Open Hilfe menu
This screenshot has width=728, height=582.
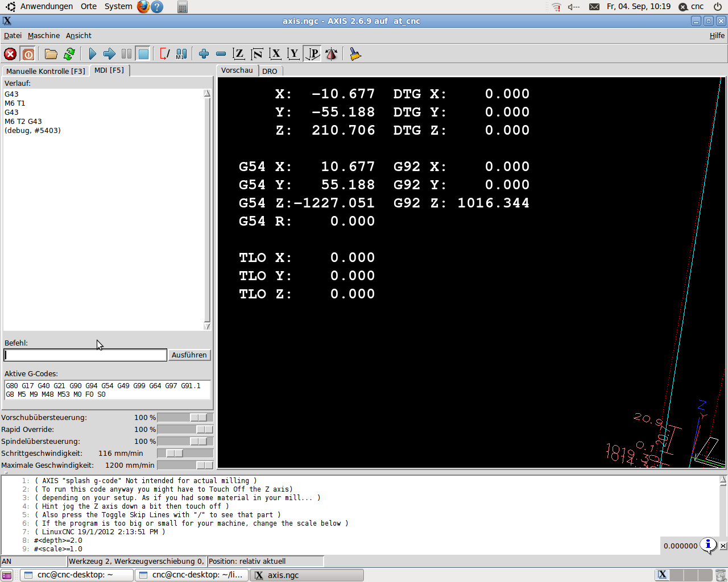coord(717,35)
